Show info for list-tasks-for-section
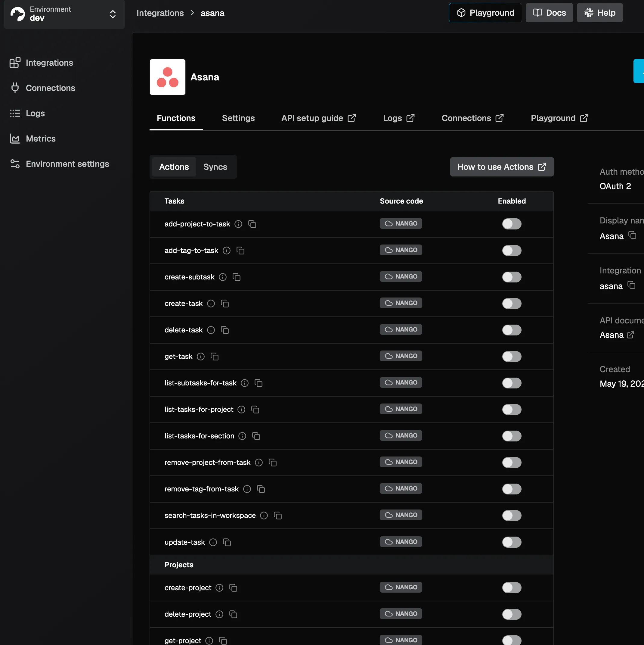Screen dimensions: 644x645 (x=242, y=436)
